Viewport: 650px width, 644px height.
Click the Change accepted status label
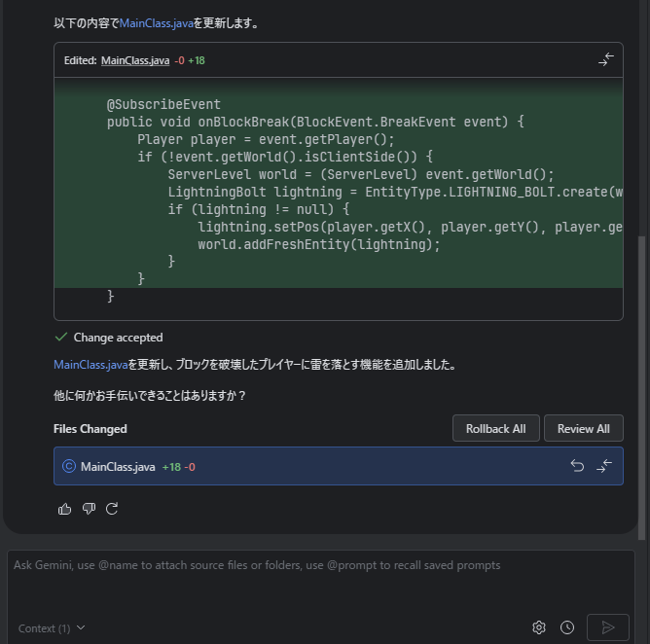point(118,338)
